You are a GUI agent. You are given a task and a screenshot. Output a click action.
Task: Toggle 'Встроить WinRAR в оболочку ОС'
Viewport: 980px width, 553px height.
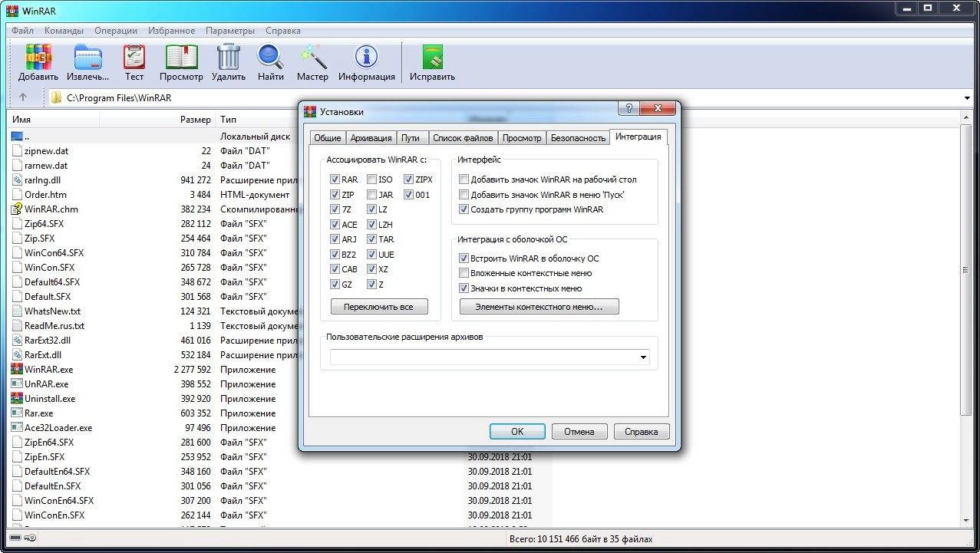(x=464, y=258)
